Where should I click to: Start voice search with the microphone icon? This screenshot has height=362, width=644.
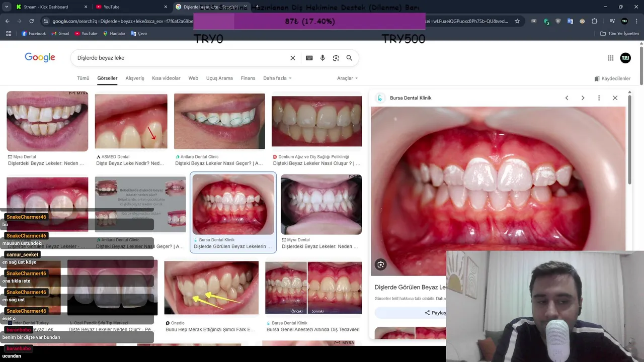click(323, 58)
